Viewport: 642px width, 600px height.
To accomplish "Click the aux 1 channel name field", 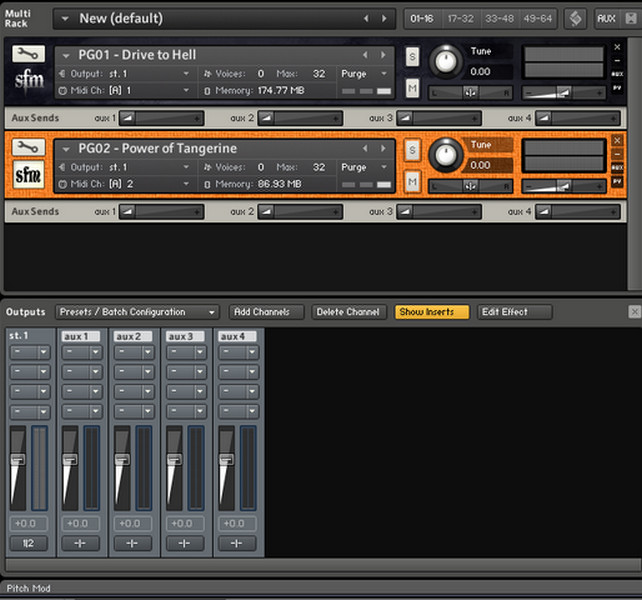I will [x=80, y=336].
